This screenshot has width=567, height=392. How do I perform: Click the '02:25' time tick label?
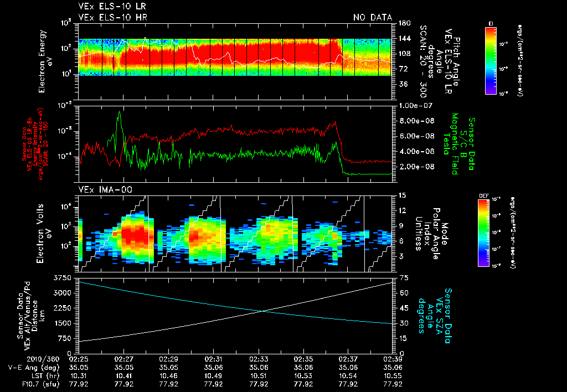pos(79,359)
